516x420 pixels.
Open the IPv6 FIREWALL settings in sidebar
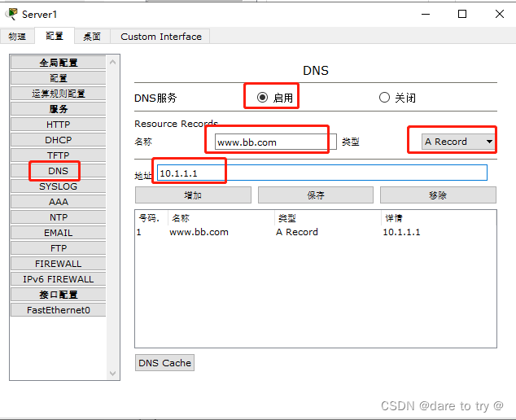coord(59,279)
